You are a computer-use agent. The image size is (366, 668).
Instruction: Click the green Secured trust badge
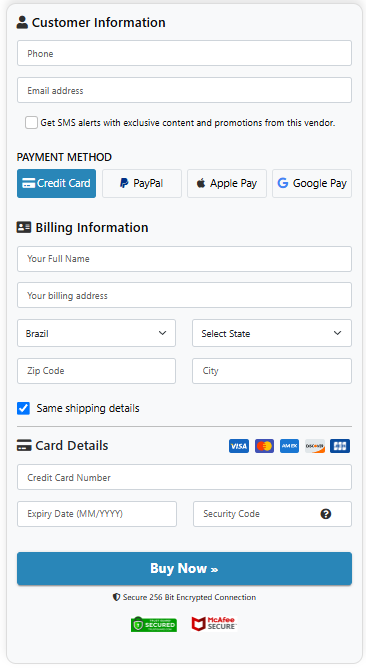tap(154, 624)
